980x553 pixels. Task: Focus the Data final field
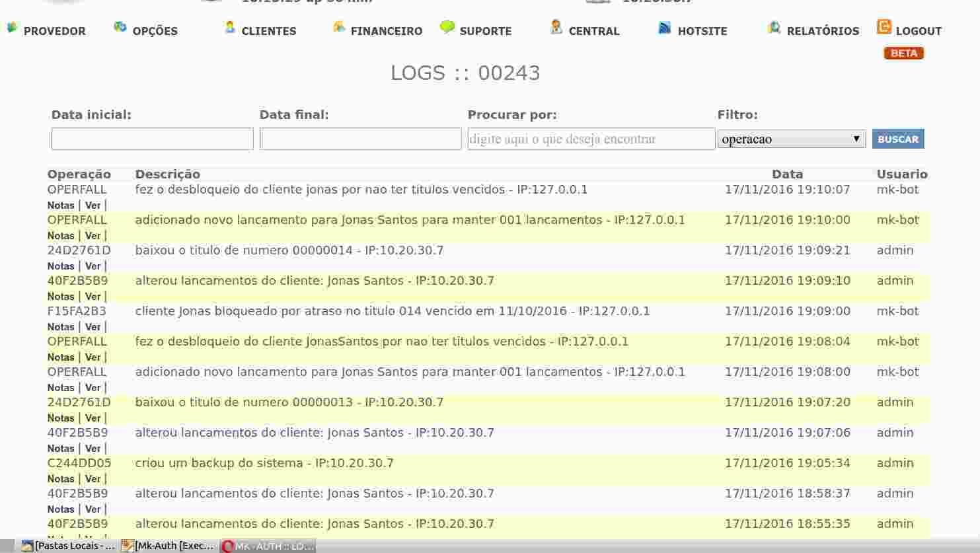click(360, 139)
